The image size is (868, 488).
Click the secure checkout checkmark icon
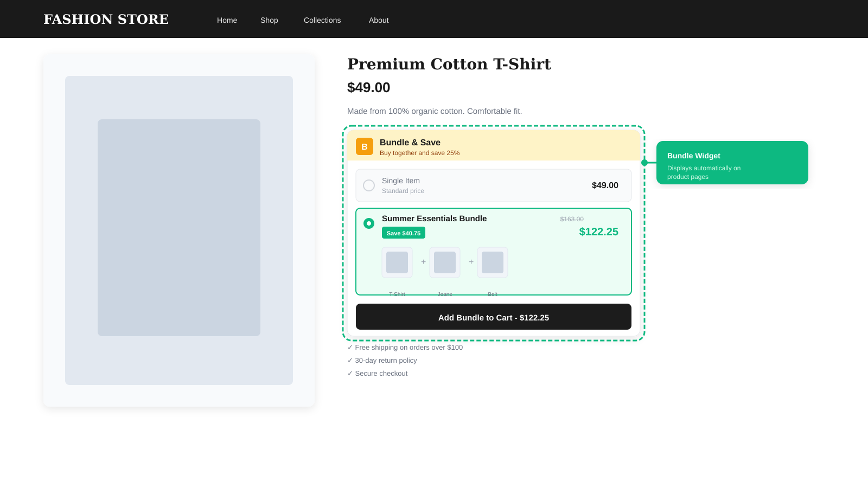[x=350, y=373]
